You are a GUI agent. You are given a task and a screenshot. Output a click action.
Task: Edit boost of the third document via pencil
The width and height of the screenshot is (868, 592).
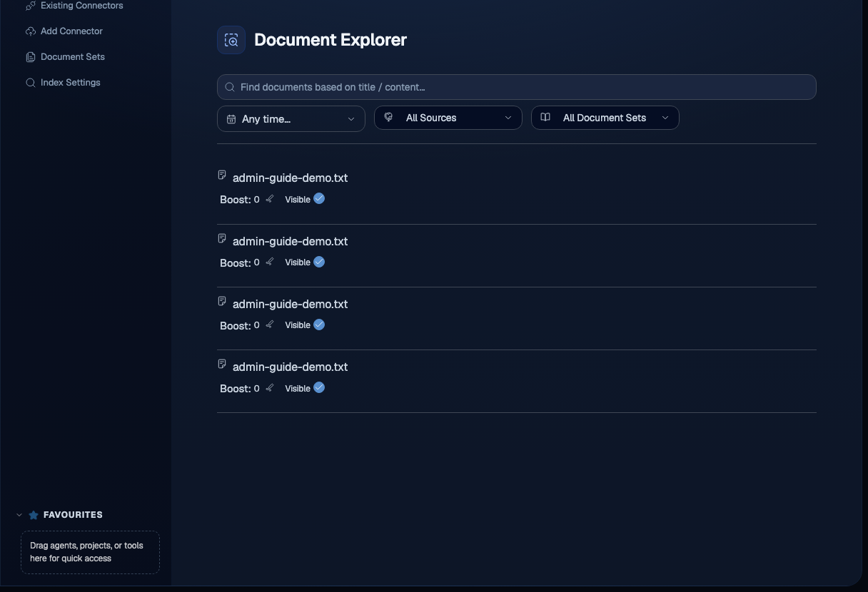[270, 325]
